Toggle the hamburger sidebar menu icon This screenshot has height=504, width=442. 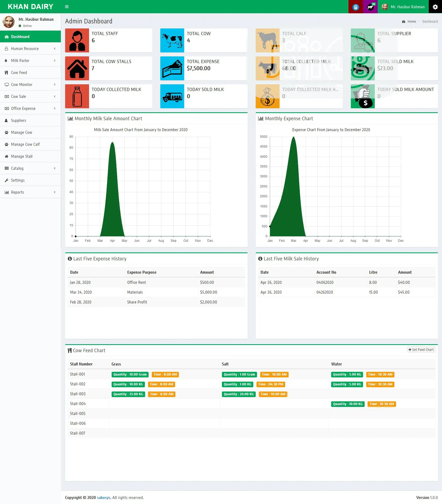pos(67,7)
